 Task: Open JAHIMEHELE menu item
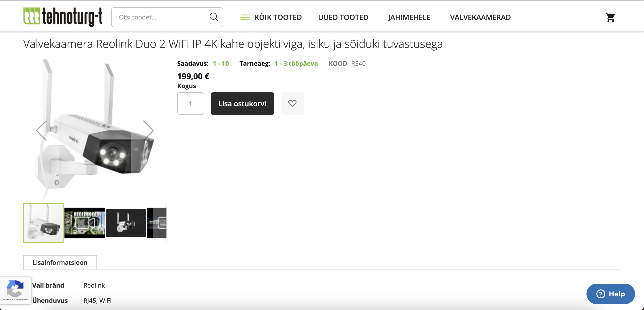point(409,17)
